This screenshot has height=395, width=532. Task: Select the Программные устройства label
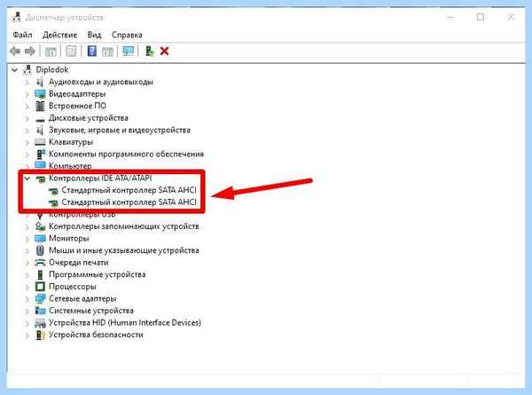pos(97,274)
